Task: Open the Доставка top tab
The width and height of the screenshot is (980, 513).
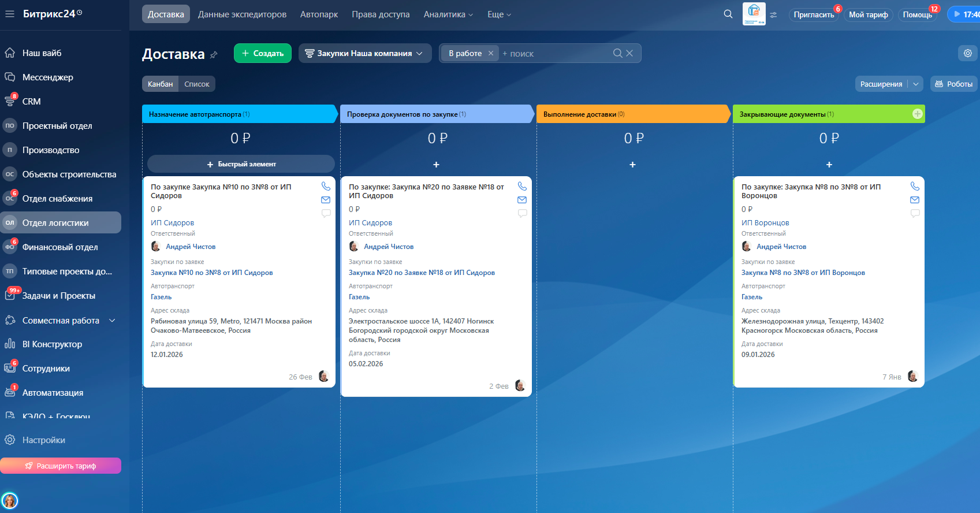Action: tap(166, 14)
